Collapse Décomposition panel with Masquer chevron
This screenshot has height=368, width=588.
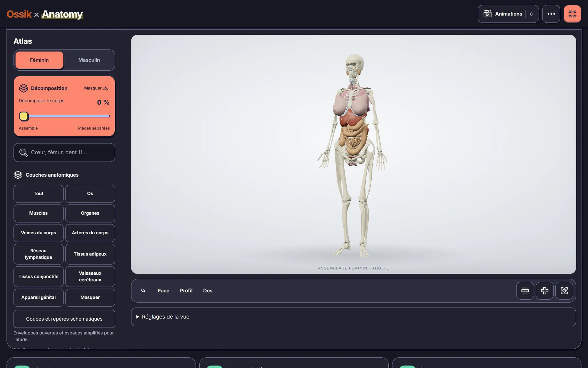tap(96, 88)
